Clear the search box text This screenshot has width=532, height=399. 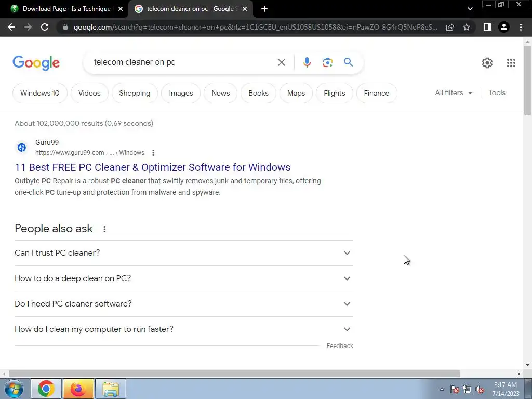tap(281, 62)
